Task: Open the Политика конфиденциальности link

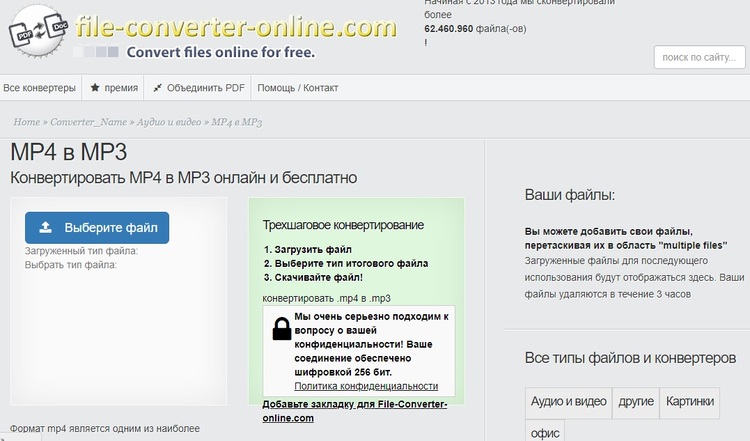Action: click(366, 386)
